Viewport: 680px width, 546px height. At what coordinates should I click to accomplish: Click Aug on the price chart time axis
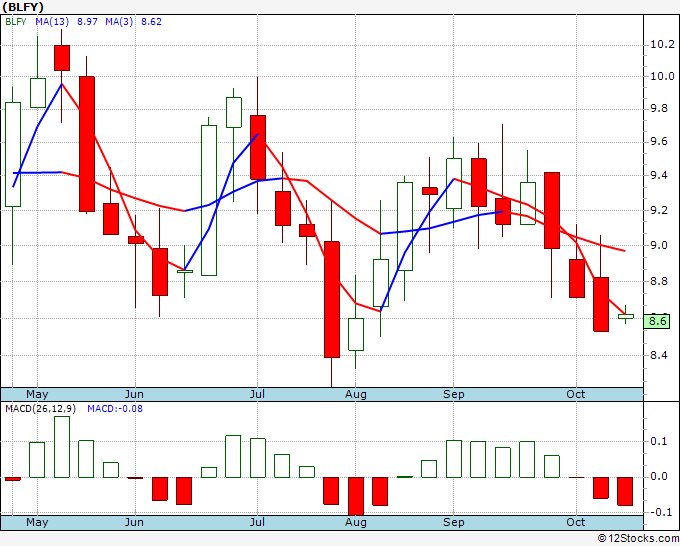tap(356, 394)
